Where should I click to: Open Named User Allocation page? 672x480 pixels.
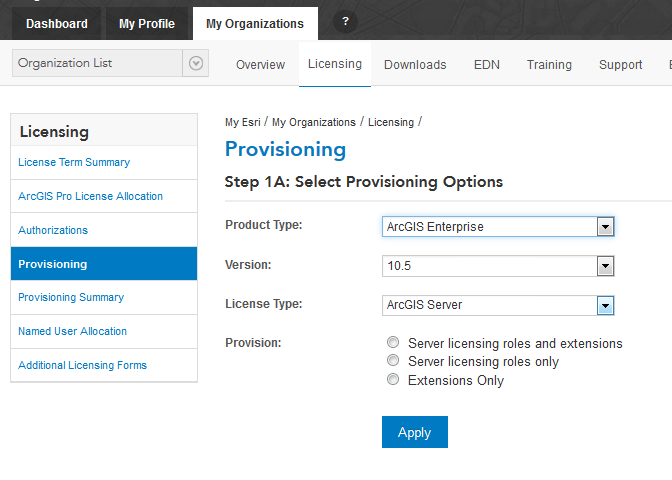click(x=72, y=331)
